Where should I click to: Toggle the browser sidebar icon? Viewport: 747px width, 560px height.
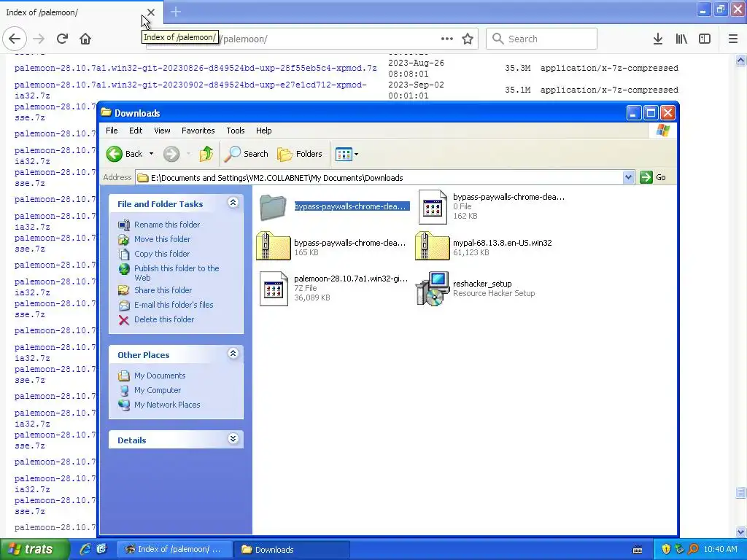click(705, 39)
